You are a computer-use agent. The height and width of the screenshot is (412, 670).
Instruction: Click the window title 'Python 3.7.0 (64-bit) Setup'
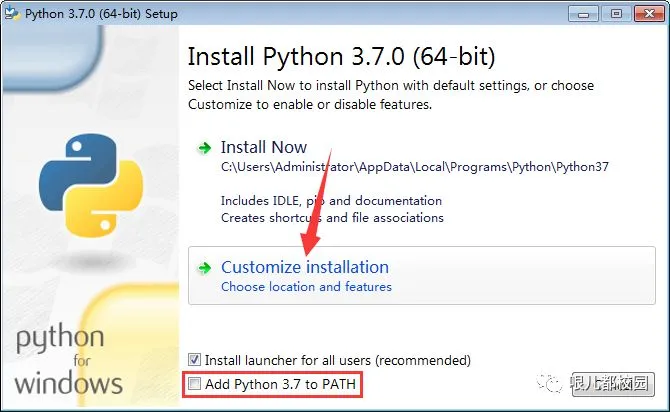[x=95, y=12]
